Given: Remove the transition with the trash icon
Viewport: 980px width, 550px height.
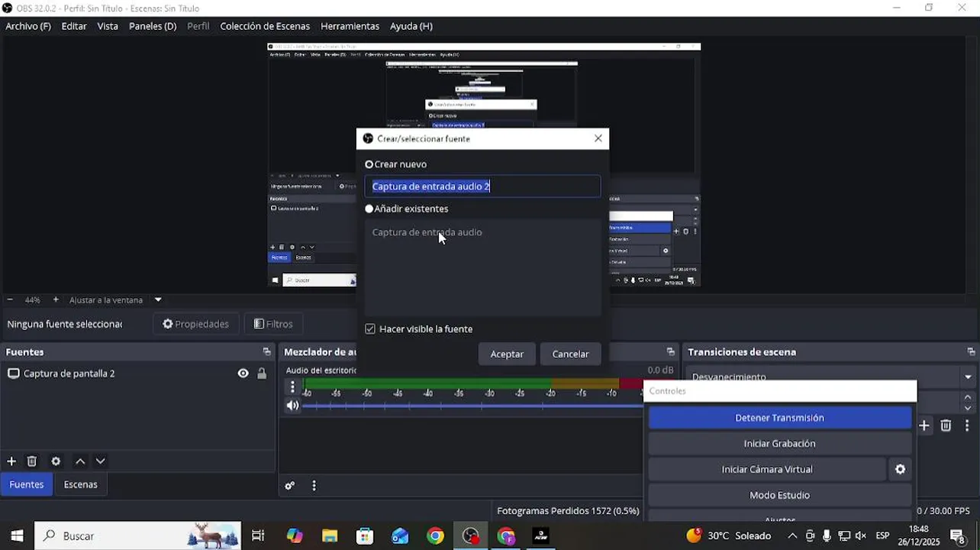Looking at the screenshot, I should [946, 425].
